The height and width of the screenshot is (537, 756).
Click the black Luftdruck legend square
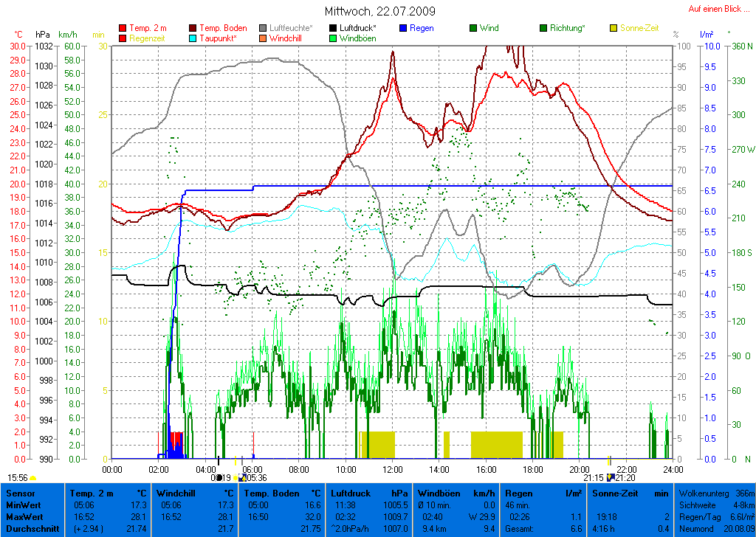click(x=334, y=29)
